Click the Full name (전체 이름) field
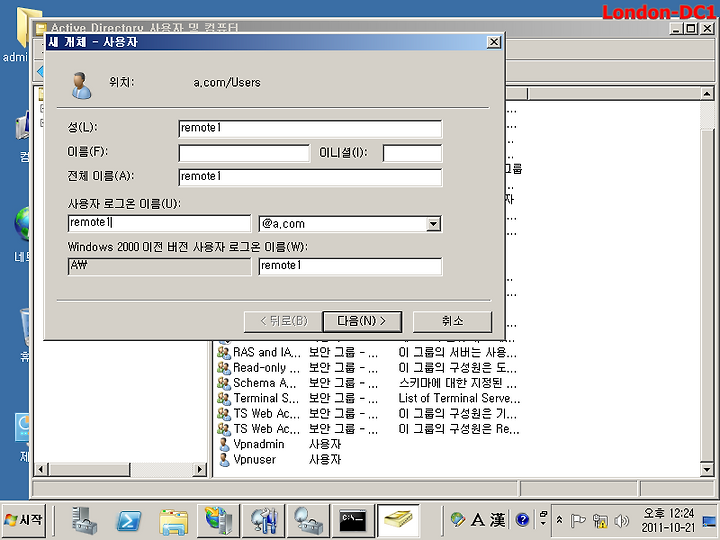720x540 pixels. [x=310, y=177]
